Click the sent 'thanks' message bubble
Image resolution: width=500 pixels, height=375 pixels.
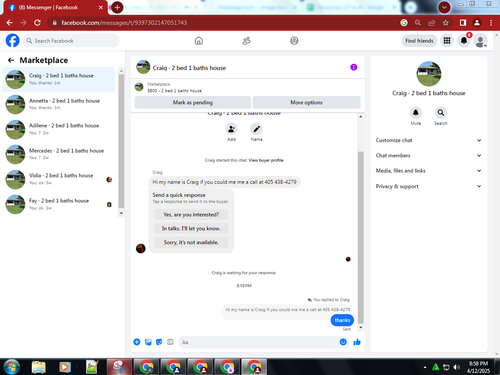click(x=342, y=320)
